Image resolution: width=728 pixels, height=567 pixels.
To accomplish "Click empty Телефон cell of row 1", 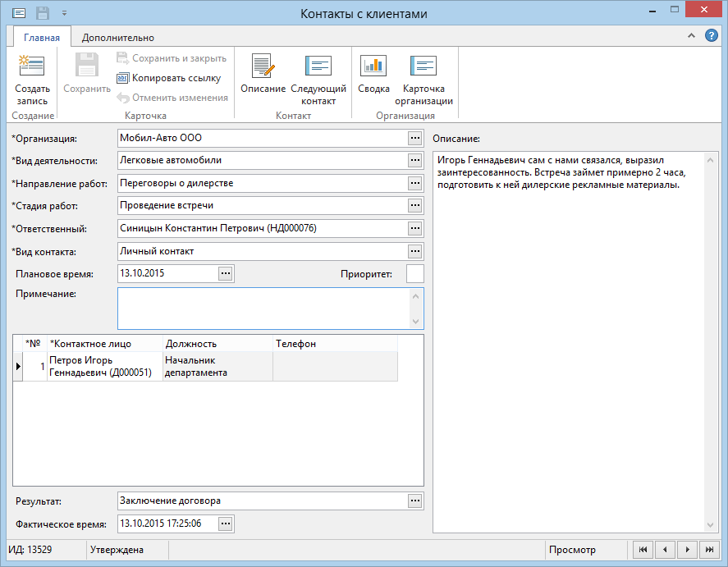I will (x=335, y=366).
